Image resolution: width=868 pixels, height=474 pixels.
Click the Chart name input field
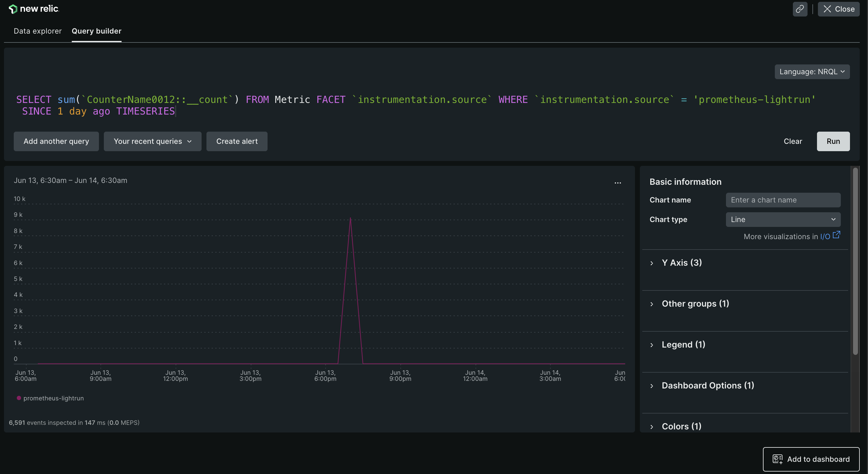[x=783, y=200]
